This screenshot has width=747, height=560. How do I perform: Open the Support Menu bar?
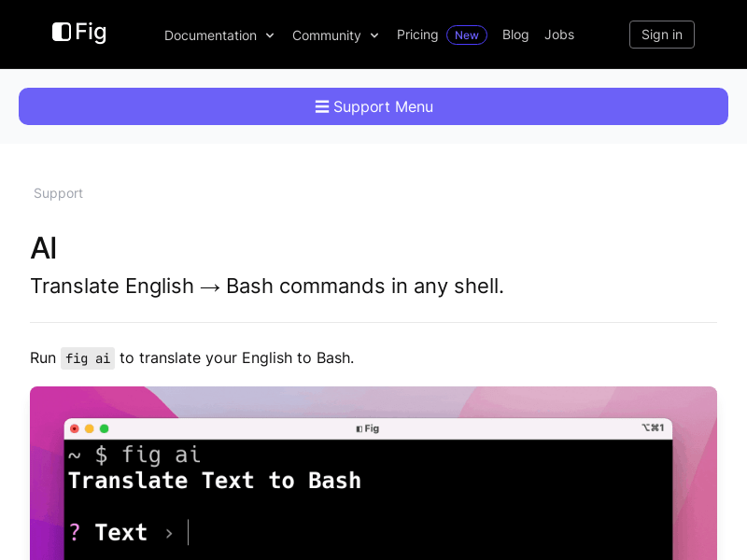click(x=373, y=106)
